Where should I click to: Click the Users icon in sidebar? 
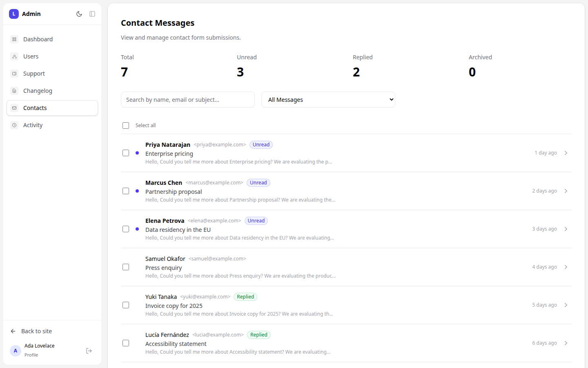point(14,56)
